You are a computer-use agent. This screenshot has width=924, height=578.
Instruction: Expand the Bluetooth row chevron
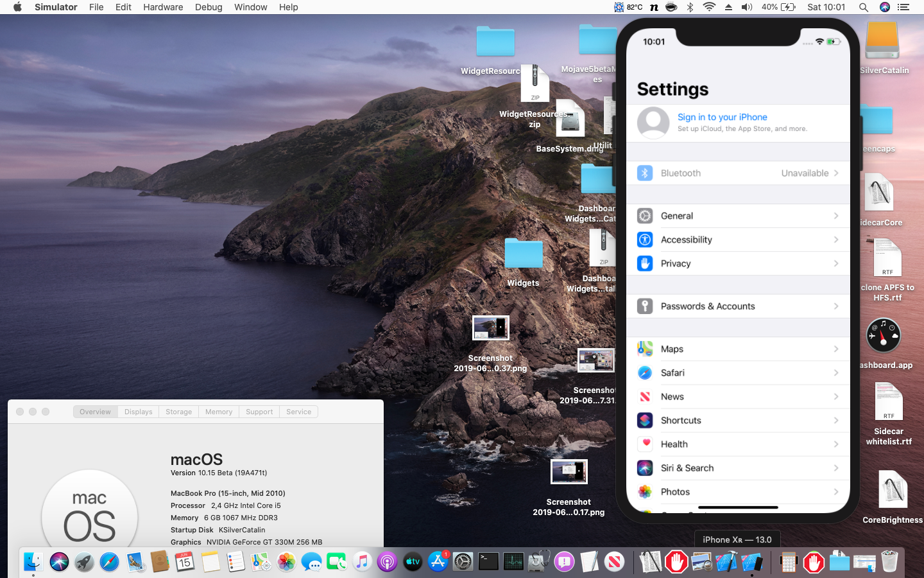point(836,173)
